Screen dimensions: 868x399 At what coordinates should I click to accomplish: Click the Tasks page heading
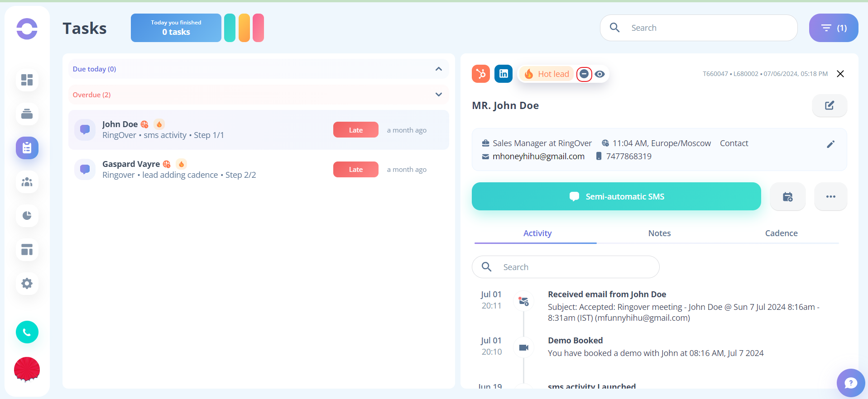pos(85,28)
